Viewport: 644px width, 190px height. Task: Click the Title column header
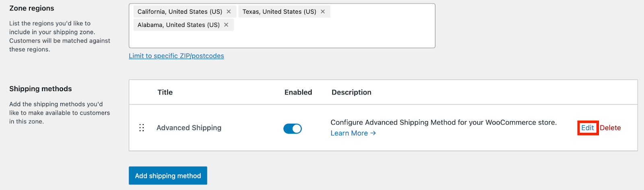coord(165,92)
